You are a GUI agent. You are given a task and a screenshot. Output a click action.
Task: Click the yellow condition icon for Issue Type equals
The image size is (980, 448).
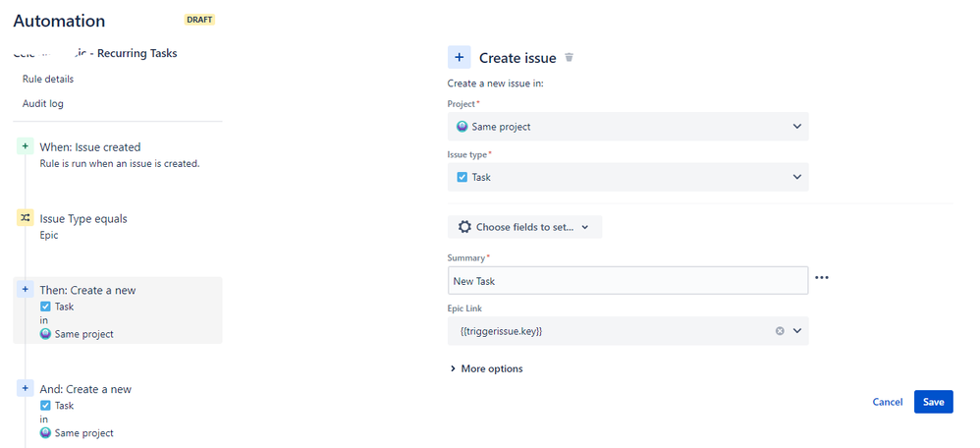tap(25, 218)
